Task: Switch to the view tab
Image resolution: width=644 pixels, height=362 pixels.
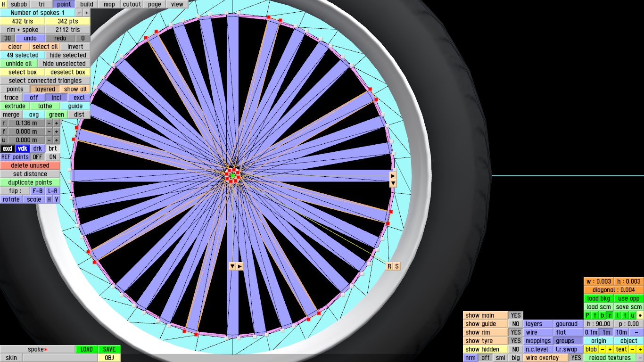Action: click(x=177, y=4)
